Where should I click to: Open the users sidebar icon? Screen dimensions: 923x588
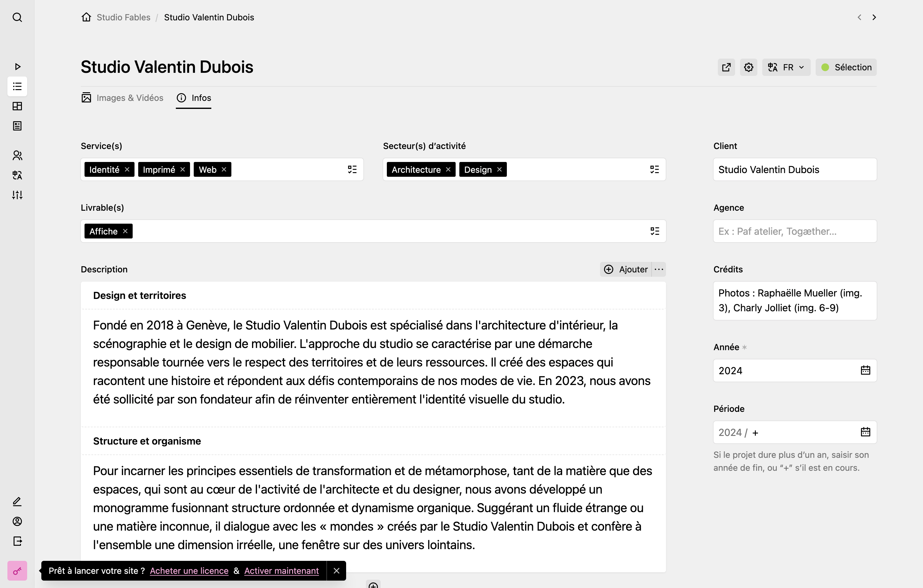click(17, 155)
